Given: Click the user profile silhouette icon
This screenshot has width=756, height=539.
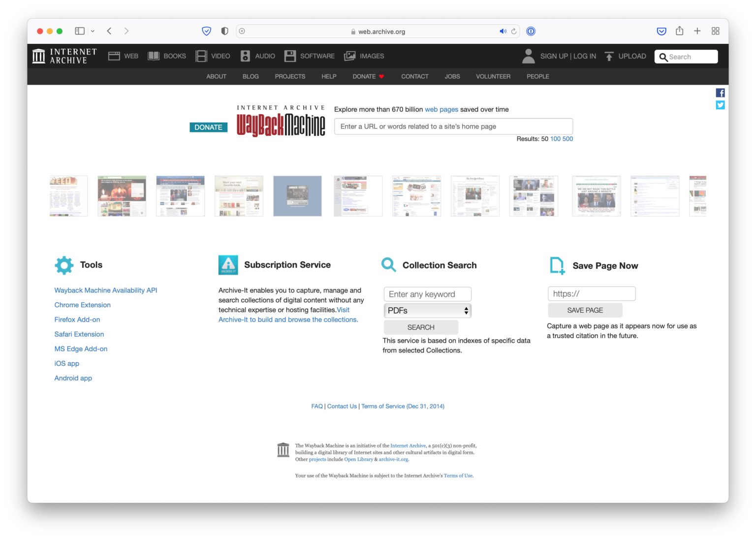Looking at the screenshot, I should point(529,56).
